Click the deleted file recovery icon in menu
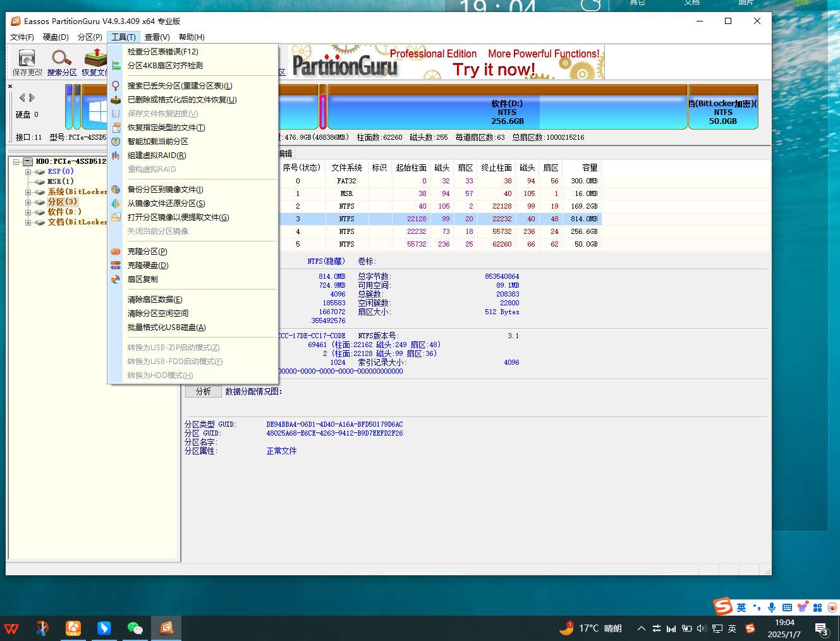Viewport: 840px width, 641px height. click(116, 100)
